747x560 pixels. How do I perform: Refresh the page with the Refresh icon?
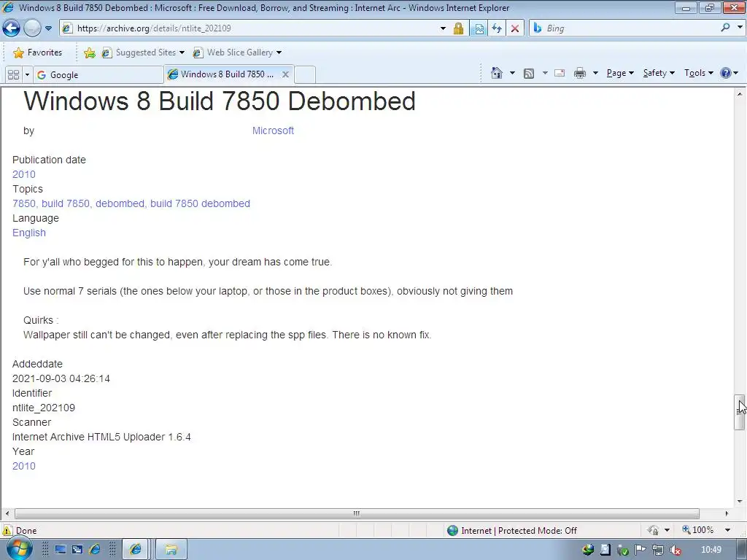[497, 28]
